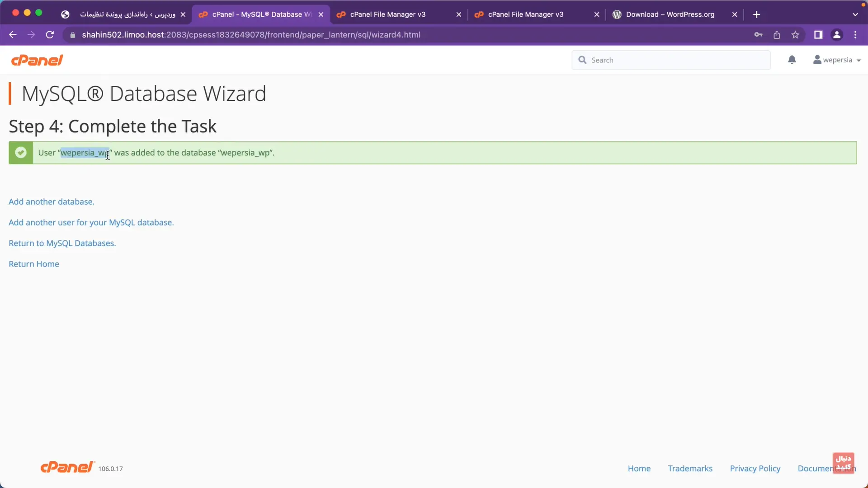868x488 pixels.
Task: Open Add another user for your MySQL database
Action: [x=91, y=222]
